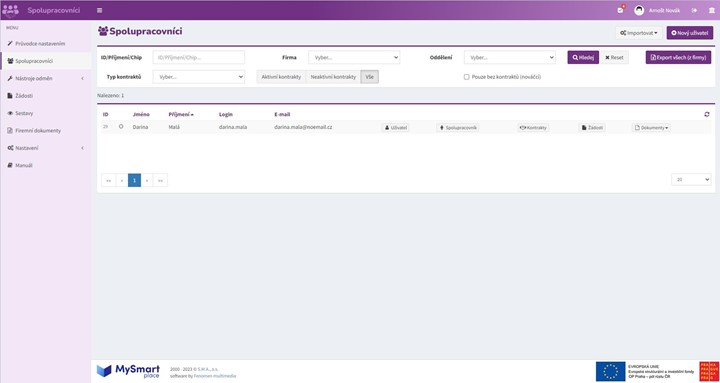Click the Nový uživatel button
The width and height of the screenshot is (720, 383).
[690, 33]
